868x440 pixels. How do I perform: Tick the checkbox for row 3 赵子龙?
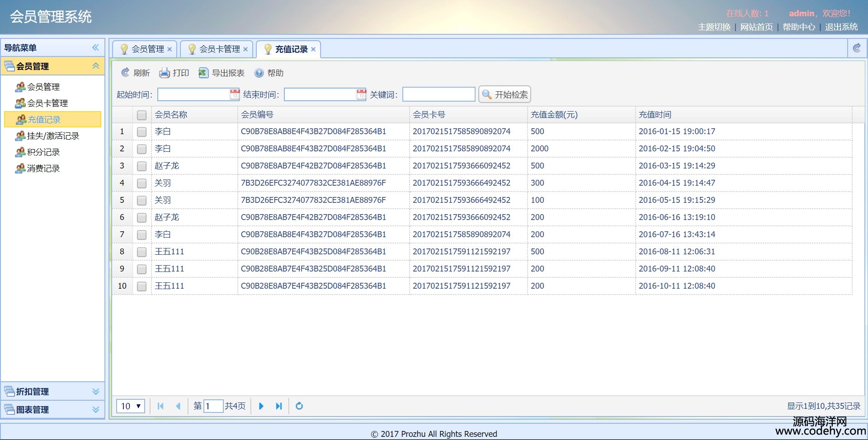(142, 166)
